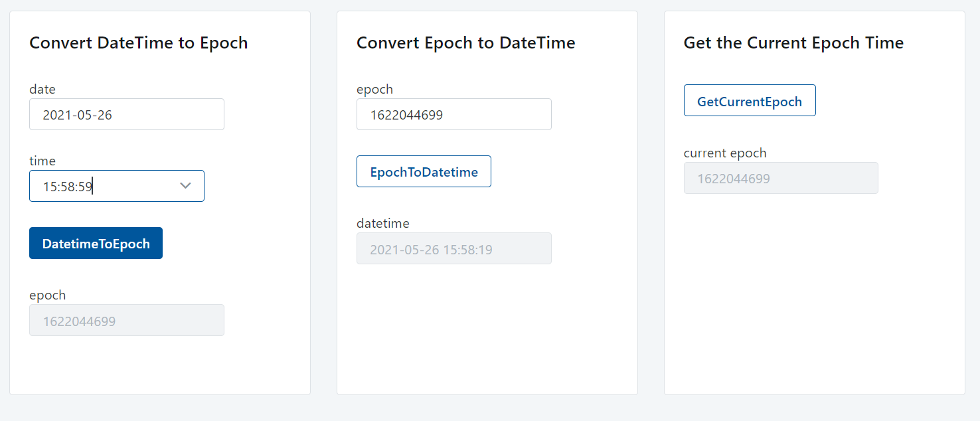Click the current epoch output field

[780, 179]
